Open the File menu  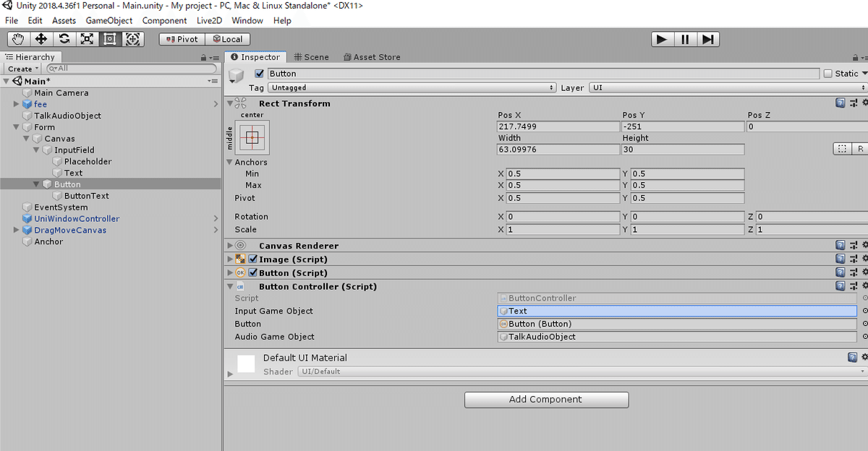tap(12, 20)
